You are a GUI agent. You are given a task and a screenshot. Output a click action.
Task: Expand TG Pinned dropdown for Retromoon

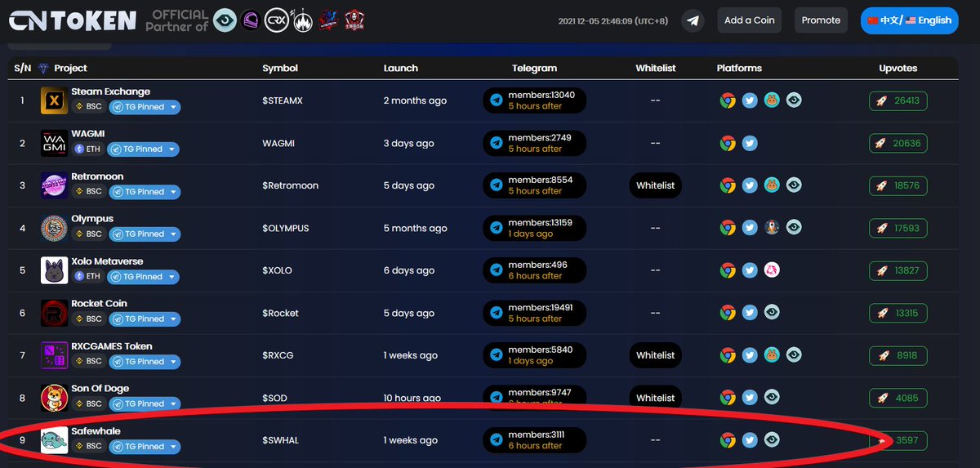point(144,192)
